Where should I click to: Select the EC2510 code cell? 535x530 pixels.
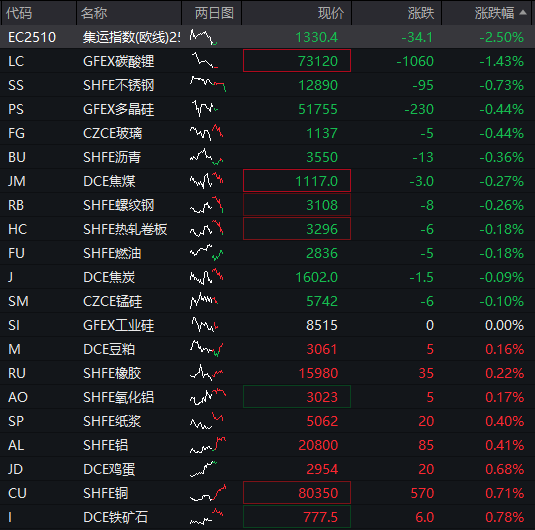(32, 37)
